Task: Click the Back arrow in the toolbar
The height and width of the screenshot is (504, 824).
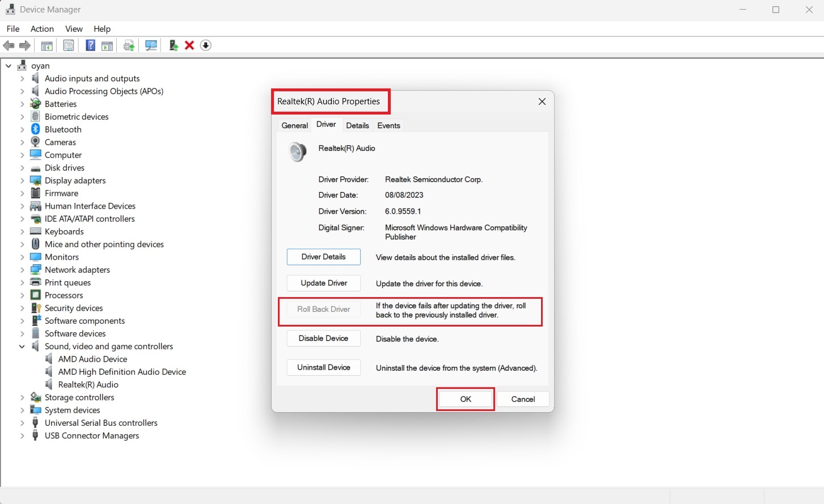Action: coord(9,45)
